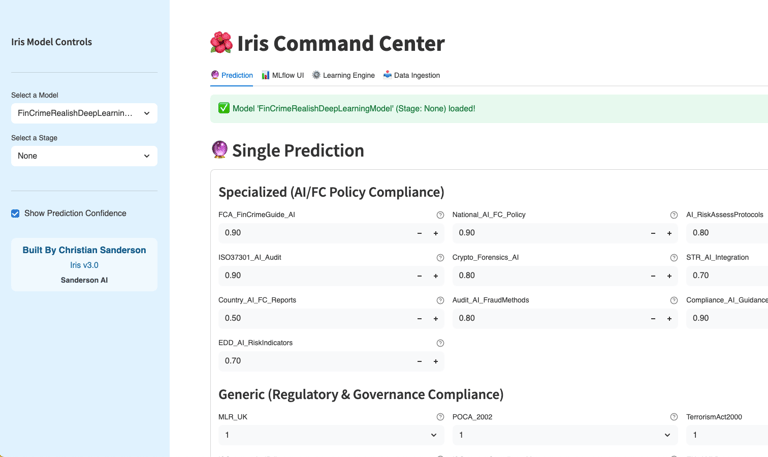The image size is (768, 457).
Task: Expand the Select a Stage dropdown
Action: coord(84,156)
